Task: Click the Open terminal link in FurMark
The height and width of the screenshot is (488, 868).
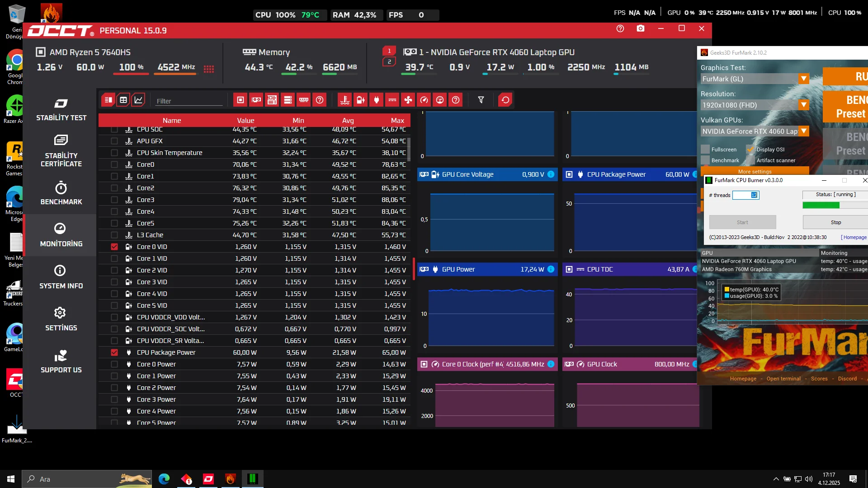Action: point(783,379)
